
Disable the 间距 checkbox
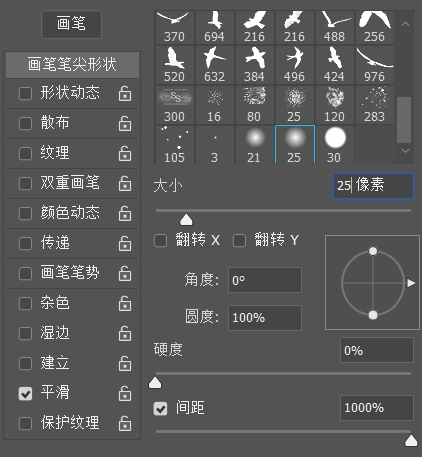pos(160,408)
